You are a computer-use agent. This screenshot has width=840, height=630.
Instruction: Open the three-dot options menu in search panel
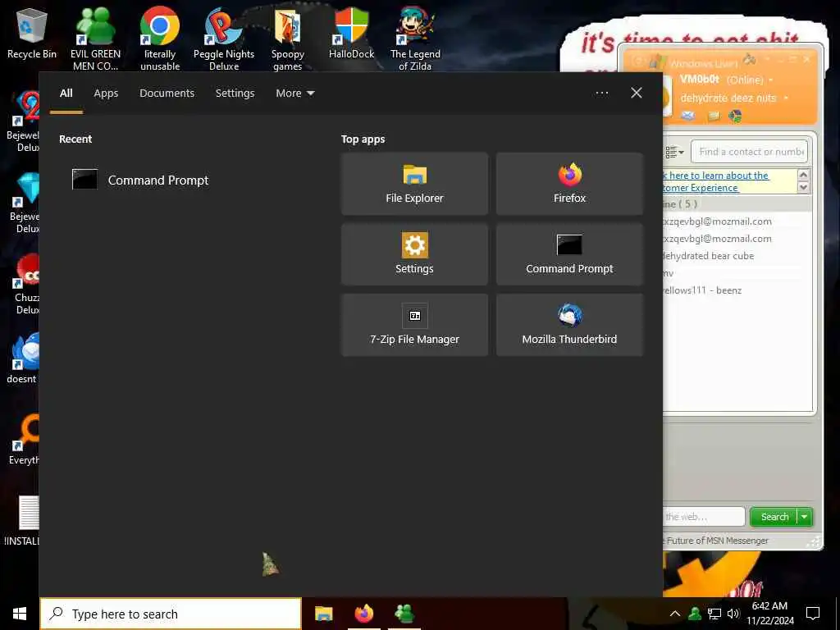tap(601, 94)
